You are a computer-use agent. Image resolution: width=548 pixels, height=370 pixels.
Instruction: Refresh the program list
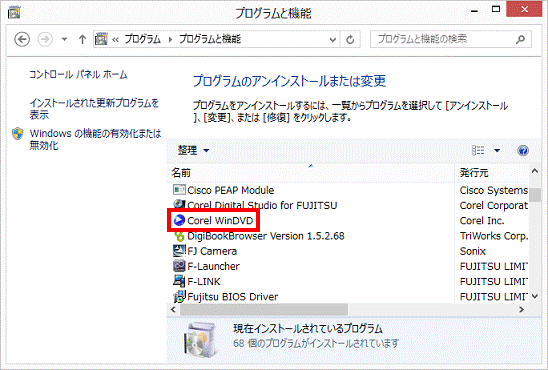(350, 39)
